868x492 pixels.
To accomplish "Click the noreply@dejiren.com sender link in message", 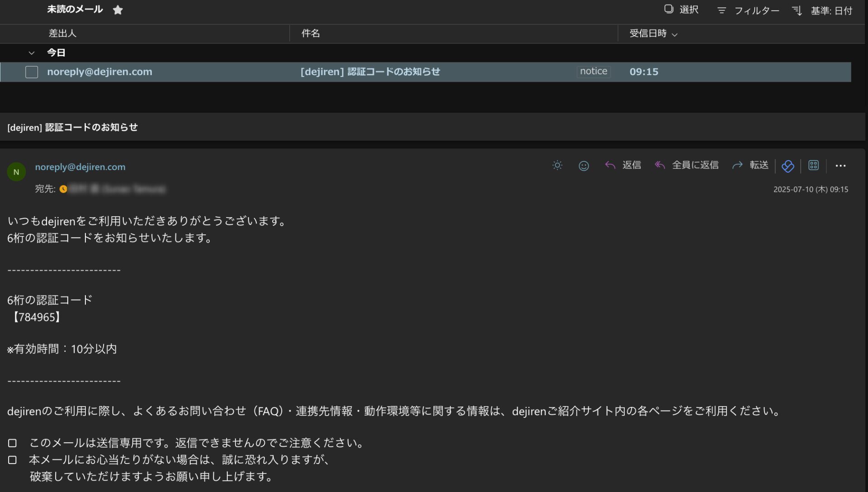I will [x=80, y=167].
